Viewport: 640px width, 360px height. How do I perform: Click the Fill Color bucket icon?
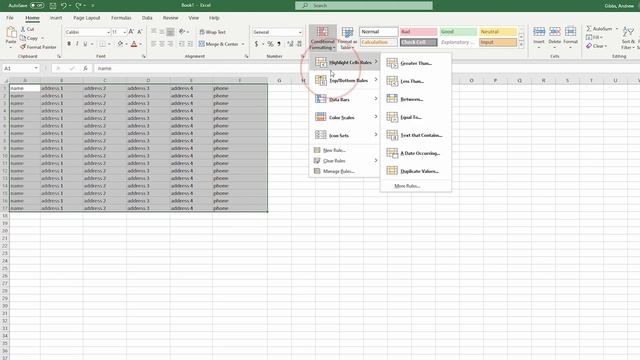coord(120,44)
